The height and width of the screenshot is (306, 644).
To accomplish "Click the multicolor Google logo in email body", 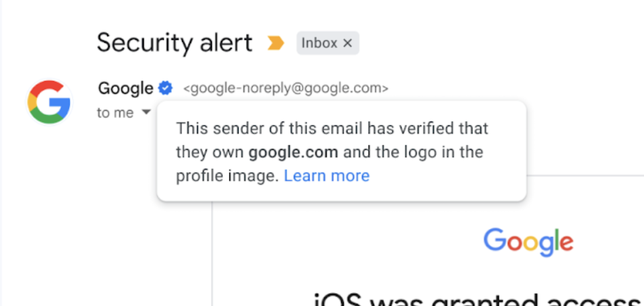I will [x=528, y=242].
